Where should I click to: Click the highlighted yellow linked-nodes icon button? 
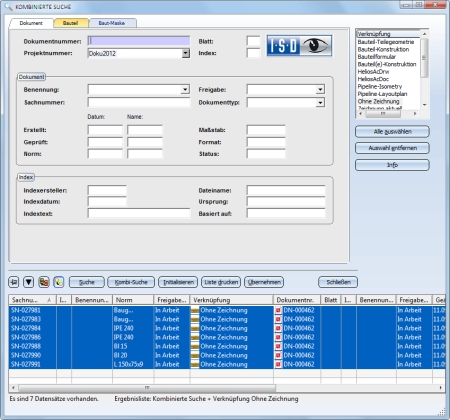(59, 282)
